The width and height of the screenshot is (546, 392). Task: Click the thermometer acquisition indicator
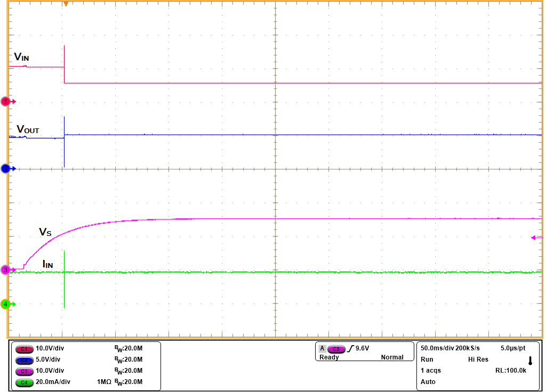tap(529, 361)
